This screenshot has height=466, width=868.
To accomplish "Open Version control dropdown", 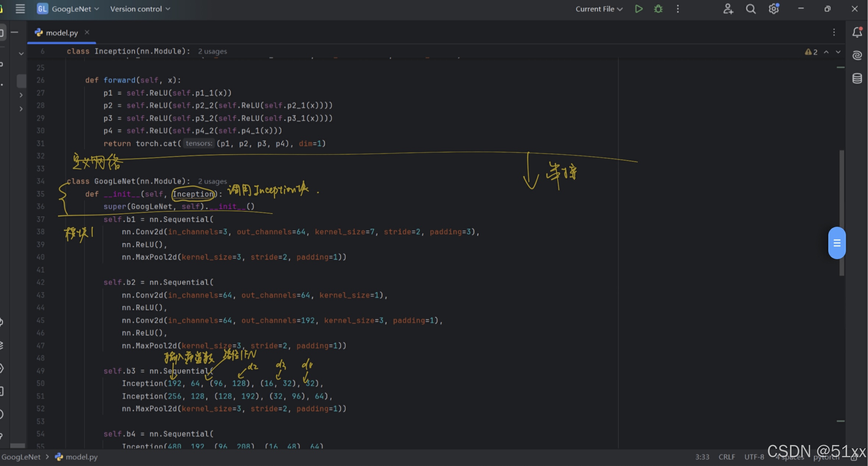I will (x=140, y=9).
